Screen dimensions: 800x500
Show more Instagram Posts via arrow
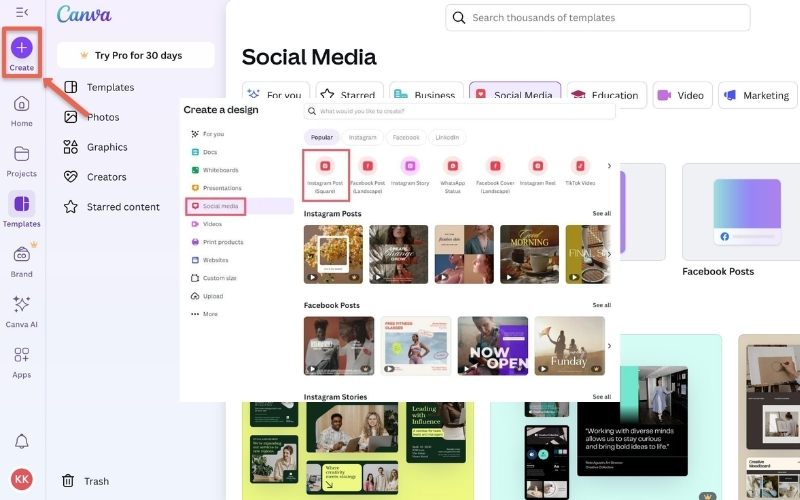(x=608, y=254)
